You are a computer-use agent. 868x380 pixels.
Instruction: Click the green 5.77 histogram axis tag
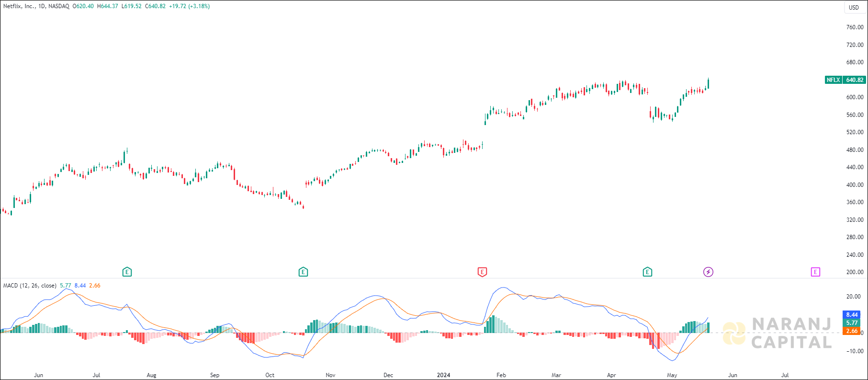pyautogui.click(x=852, y=323)
